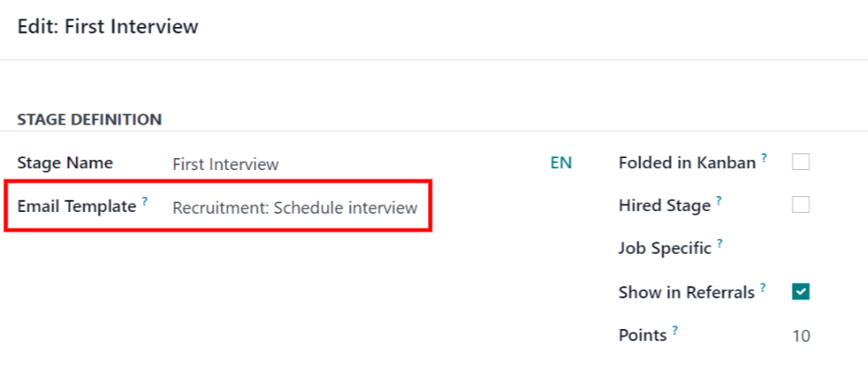
Task: Click the Show in Referrals label text
Action: [686, 293]
